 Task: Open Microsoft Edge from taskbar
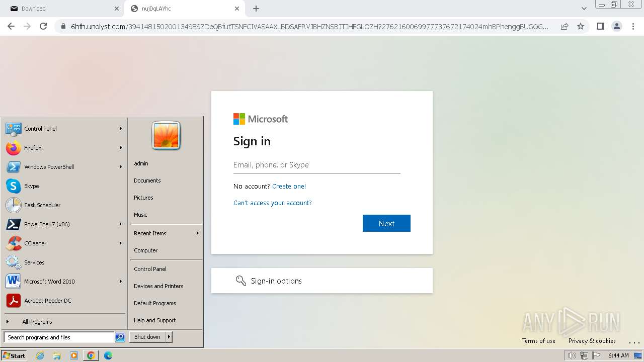tap(108, 355)
